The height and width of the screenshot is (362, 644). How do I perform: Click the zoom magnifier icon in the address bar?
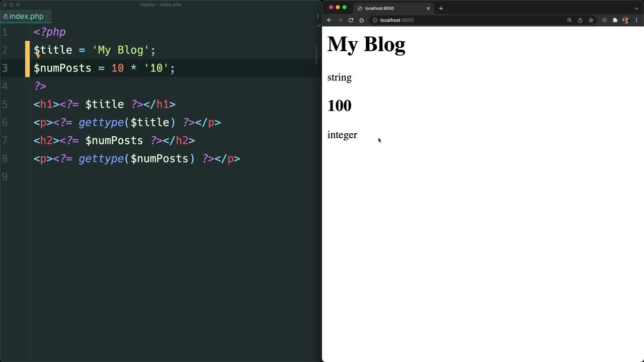tap(569, 20)
